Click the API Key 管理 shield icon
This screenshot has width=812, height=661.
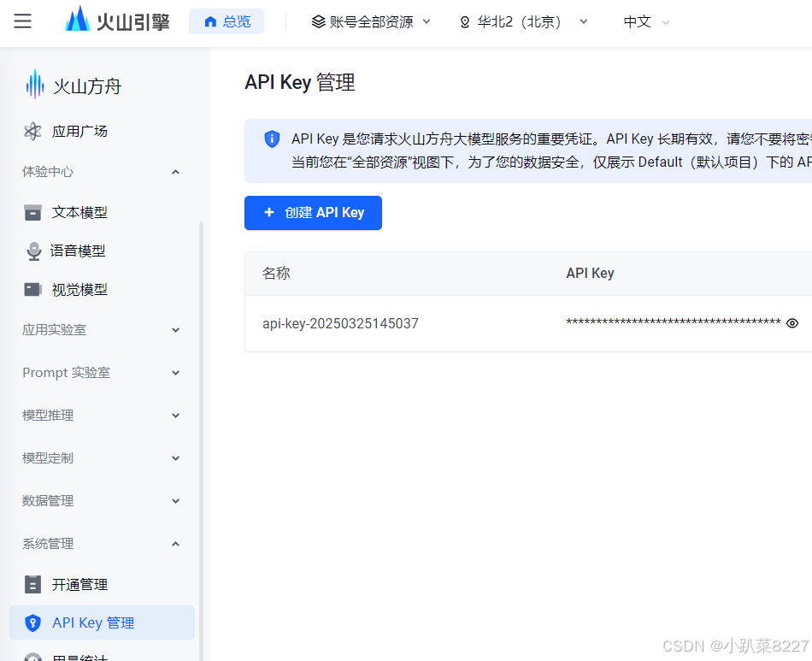click(x=32, y=623)
